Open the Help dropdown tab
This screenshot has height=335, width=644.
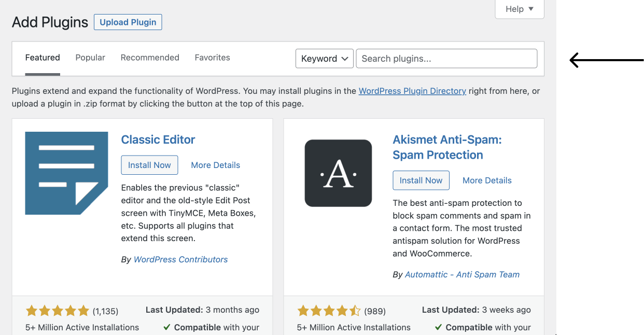[x=520, y=9]
